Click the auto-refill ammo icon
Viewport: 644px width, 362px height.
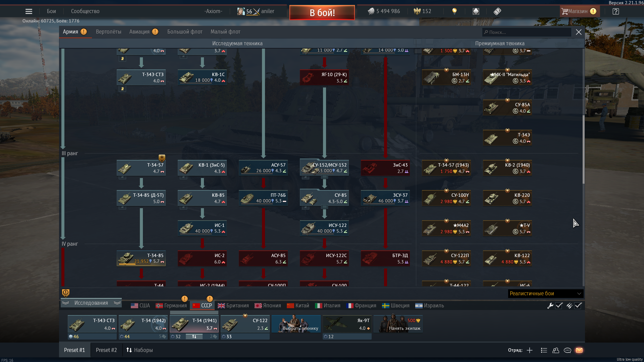pyautogui.click(x=569, y=305)
